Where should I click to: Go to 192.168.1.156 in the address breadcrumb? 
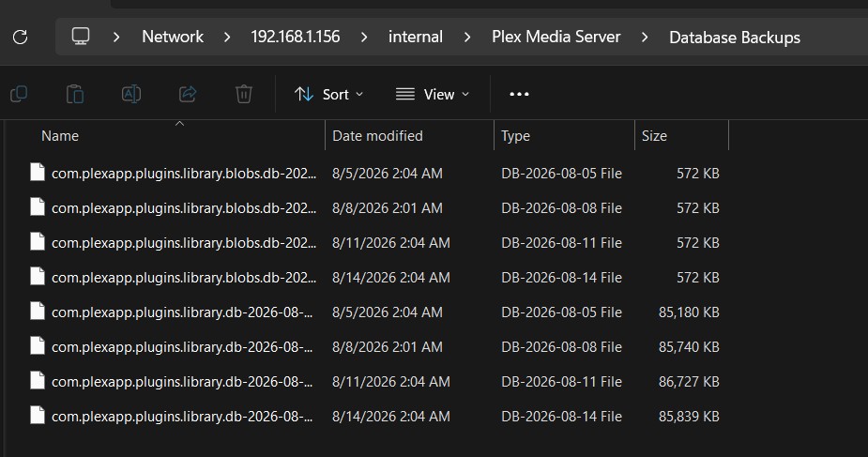(x=295, y=38)
